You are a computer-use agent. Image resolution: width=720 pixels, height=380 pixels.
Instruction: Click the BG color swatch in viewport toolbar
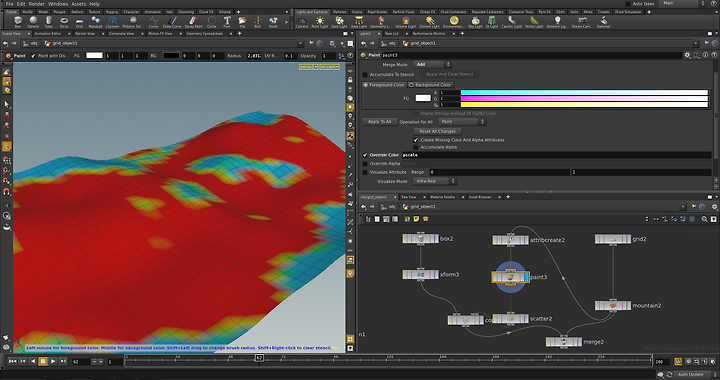[171, 56]
